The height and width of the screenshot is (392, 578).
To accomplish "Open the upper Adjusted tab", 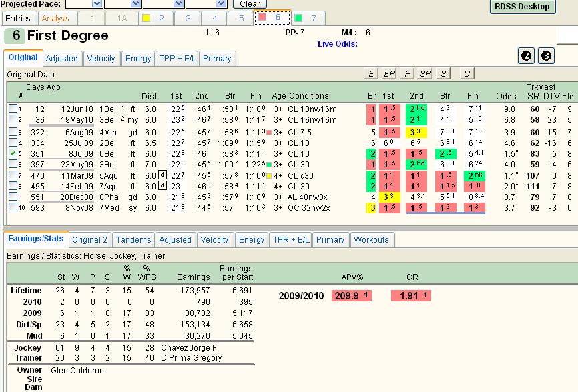I will (x=62, y=59).
